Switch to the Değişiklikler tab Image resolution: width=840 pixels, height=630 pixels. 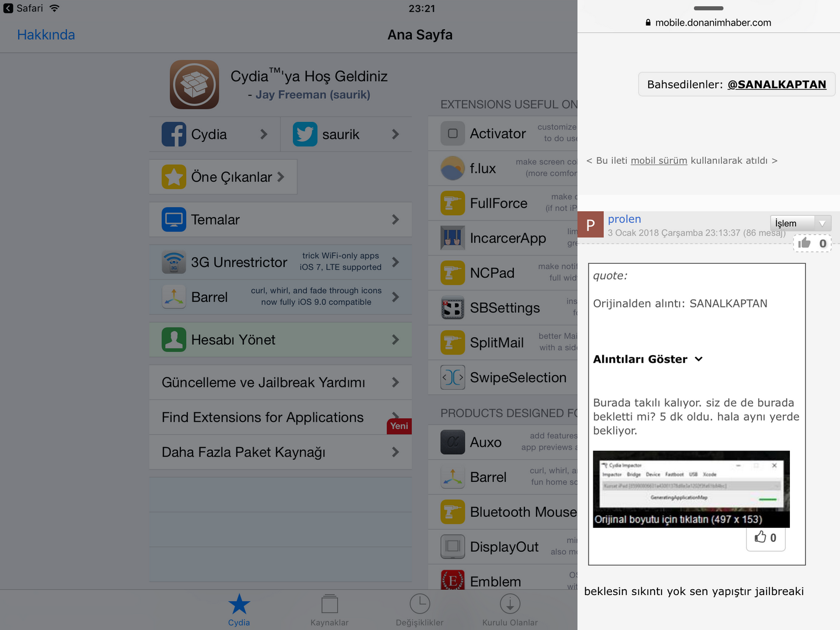420,610
